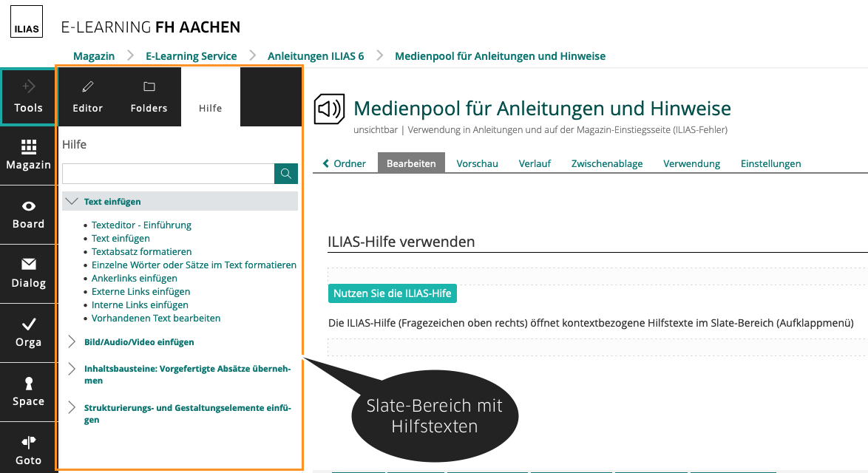Open the Einstellungen tab
868x473 pixels.
[x=770, y=163]
